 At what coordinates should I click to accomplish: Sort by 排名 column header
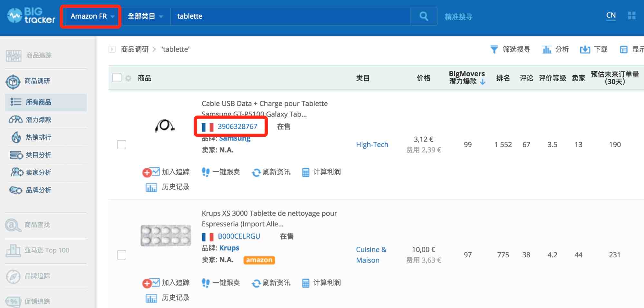coord(503,78)
